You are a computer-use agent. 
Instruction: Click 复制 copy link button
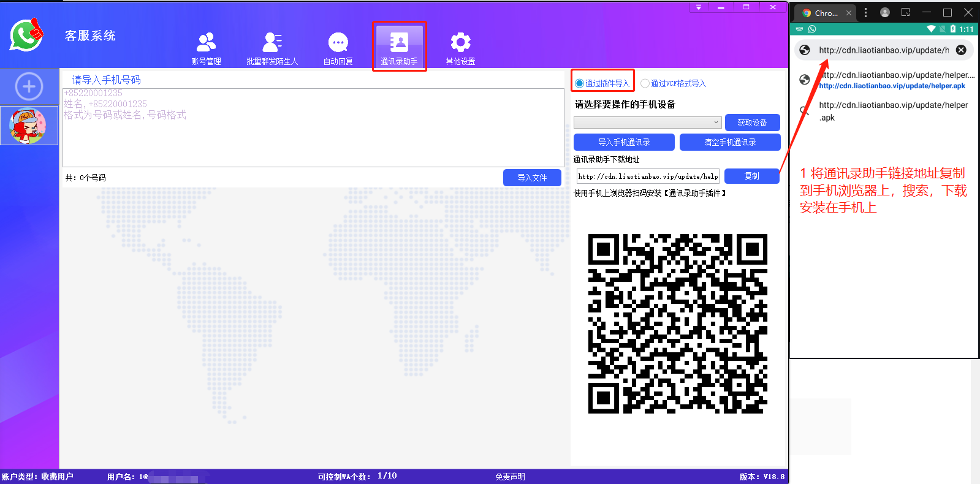751,176
